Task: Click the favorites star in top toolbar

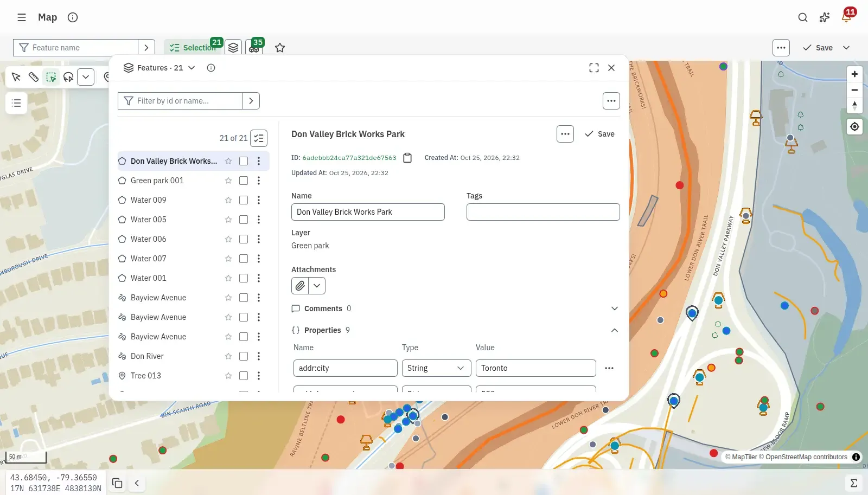Action: tap(280, 48)
